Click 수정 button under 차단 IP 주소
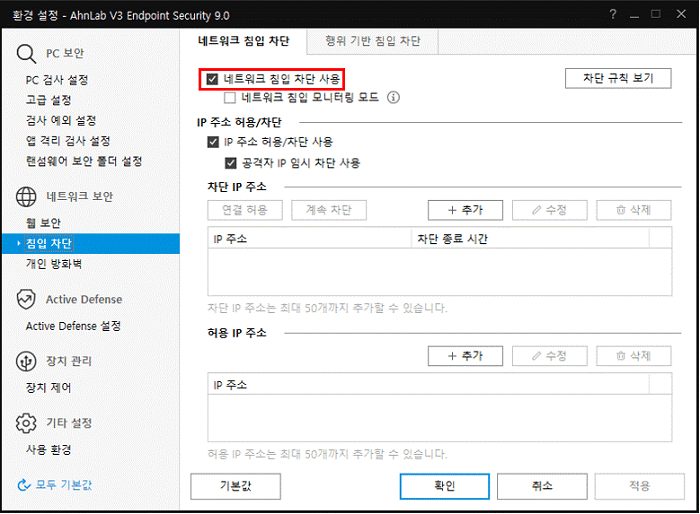Screen dimensions: 700x514 (x=550, y=210)
